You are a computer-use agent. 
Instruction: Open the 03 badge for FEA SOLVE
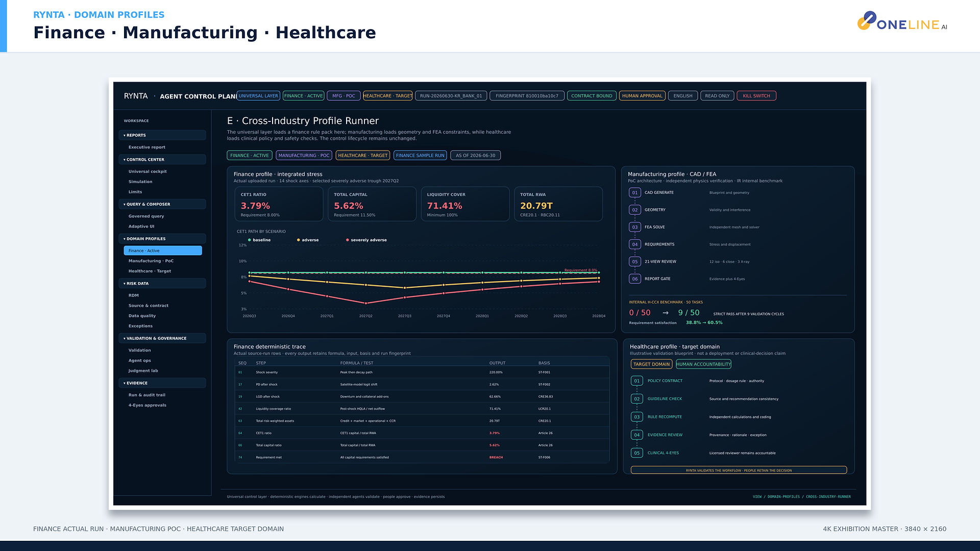tap(635, 228)
